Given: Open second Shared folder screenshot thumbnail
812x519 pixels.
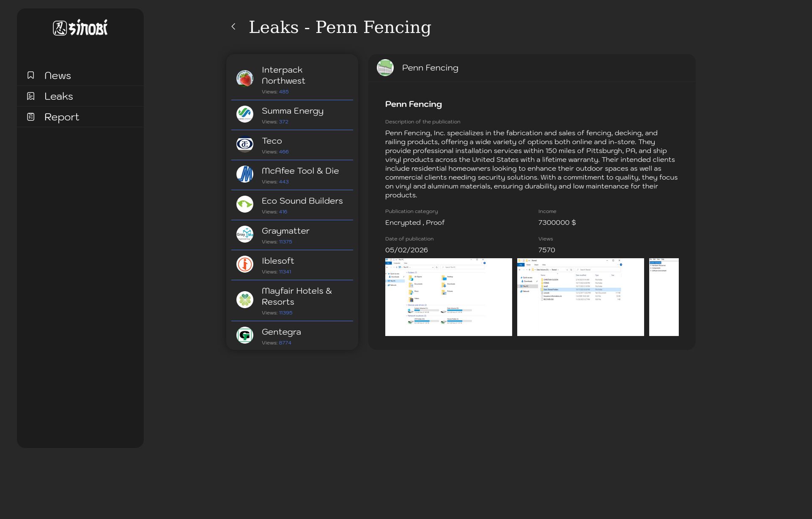Looking at the screenshot, I should 580,297.
